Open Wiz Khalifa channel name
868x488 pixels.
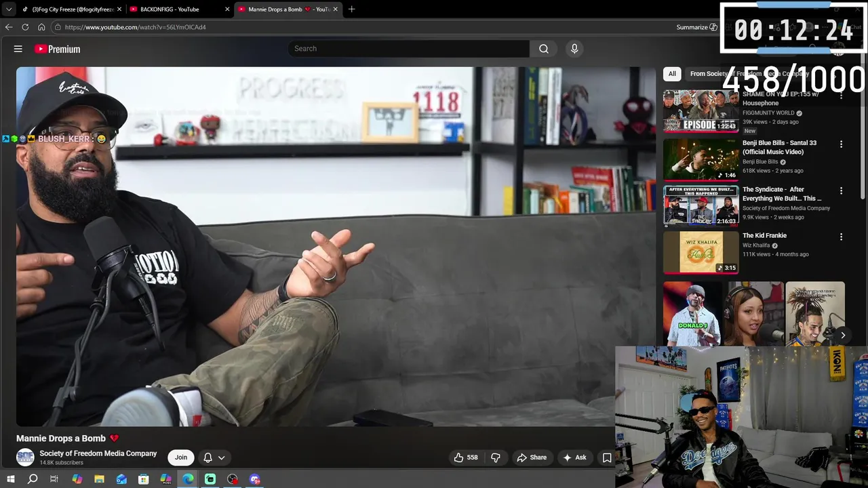click(756, 245)
